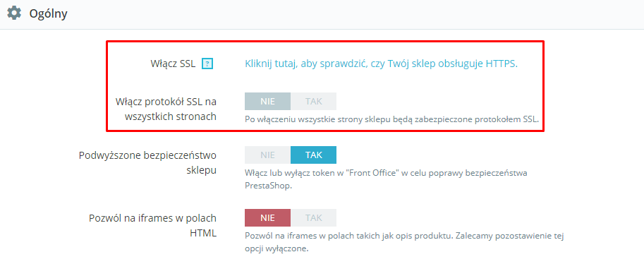
Task: Set SSL on all pages to NIE
Action: click(267, 101)
